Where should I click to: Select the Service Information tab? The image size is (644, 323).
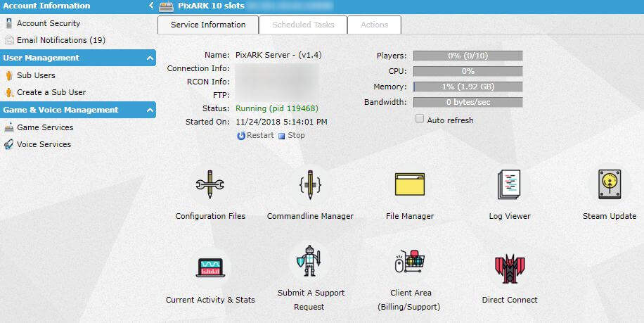[208, 25]
